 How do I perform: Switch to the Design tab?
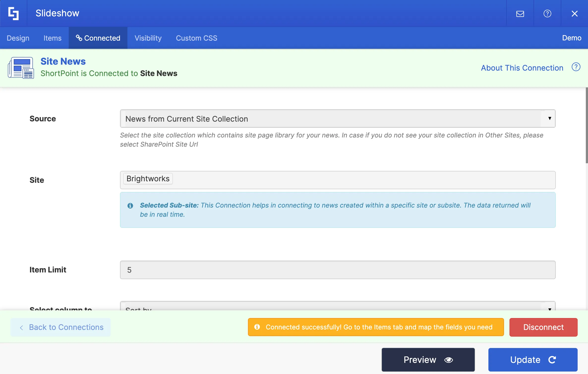18,38
